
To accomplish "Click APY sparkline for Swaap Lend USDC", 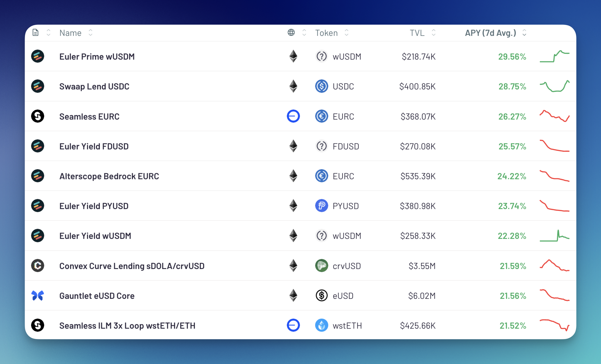I will (554, 86).
